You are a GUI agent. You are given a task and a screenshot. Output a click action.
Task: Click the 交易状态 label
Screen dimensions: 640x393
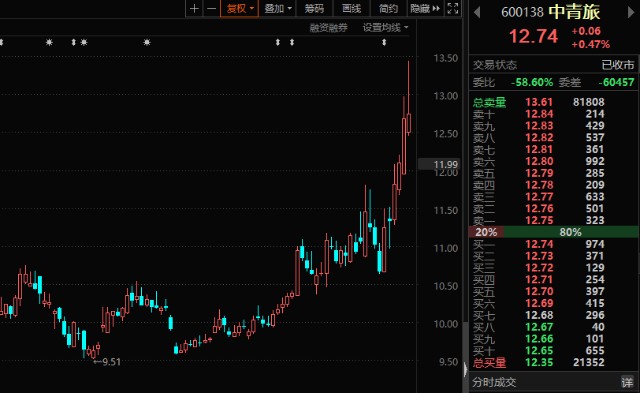tap(495, 64)
